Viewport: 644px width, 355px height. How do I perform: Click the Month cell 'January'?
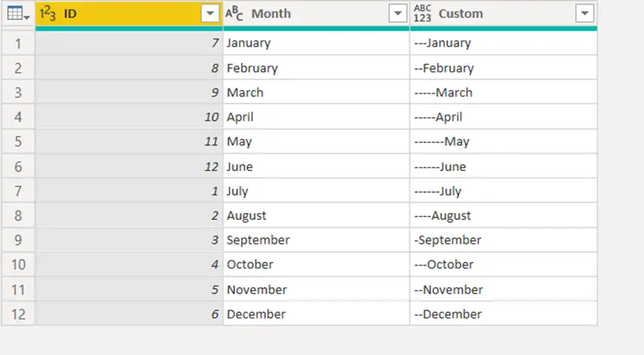pyautogui.click(x=316, y=43)
